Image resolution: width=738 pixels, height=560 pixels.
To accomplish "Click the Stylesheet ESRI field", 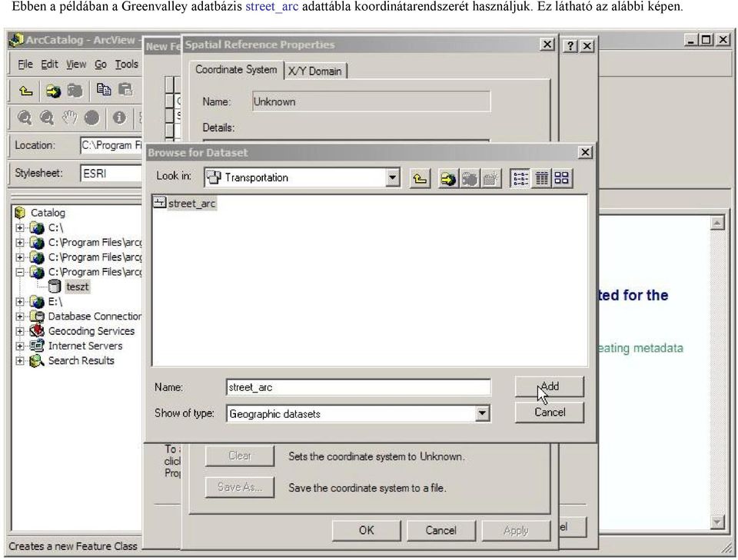I will point(111,173).
